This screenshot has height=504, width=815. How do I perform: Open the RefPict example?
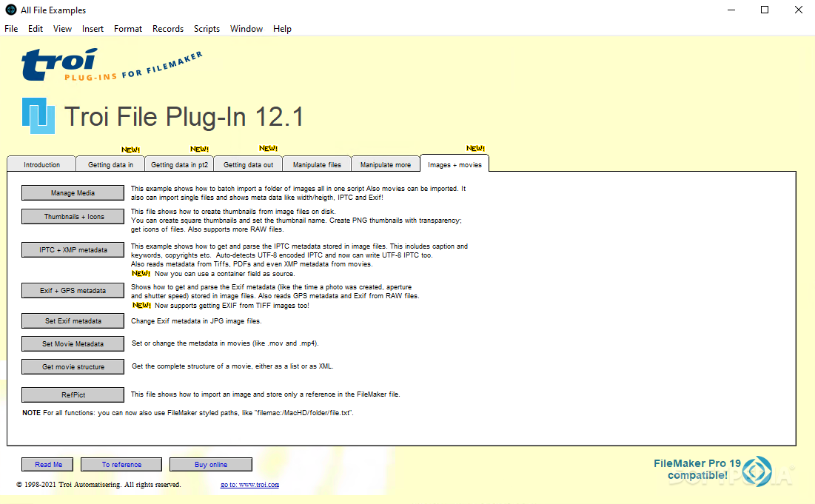click(73, 395)
